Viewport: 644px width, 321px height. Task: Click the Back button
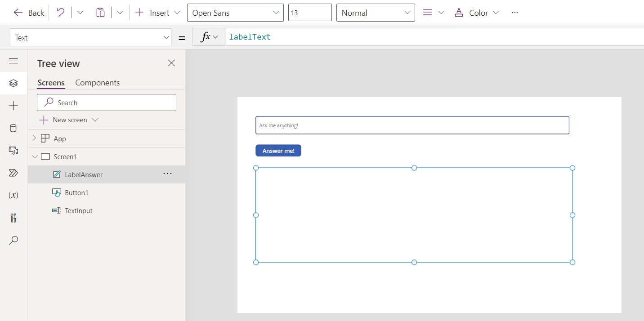29,13
